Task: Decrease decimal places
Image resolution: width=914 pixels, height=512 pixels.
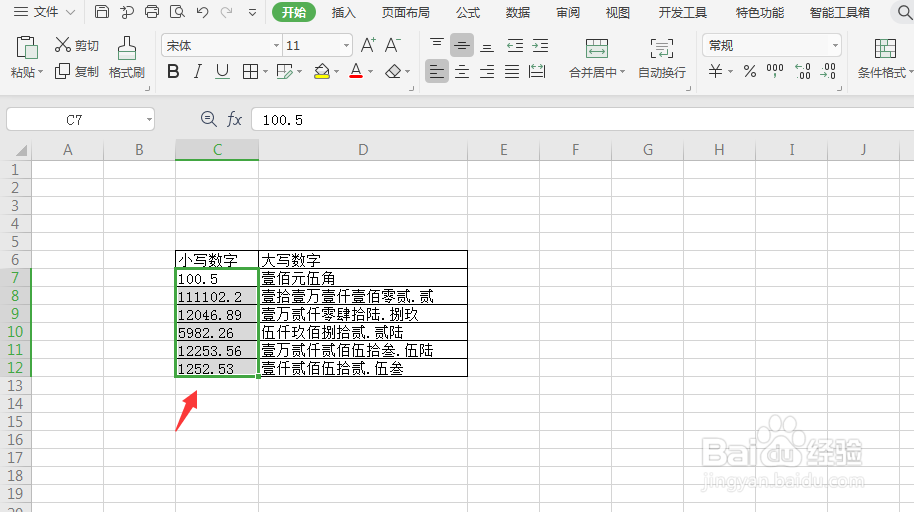Action: point(828,72)
